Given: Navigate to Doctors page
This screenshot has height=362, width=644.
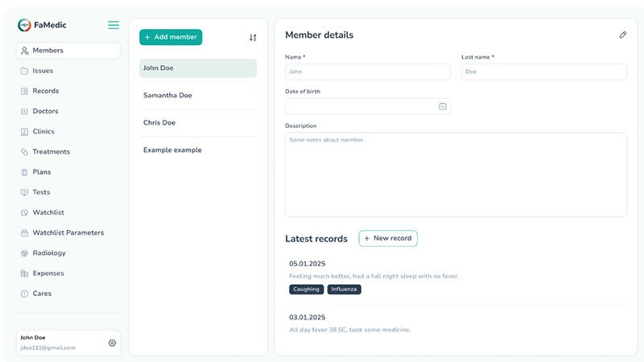Looking at the screenshot, I should coord(45,111).
